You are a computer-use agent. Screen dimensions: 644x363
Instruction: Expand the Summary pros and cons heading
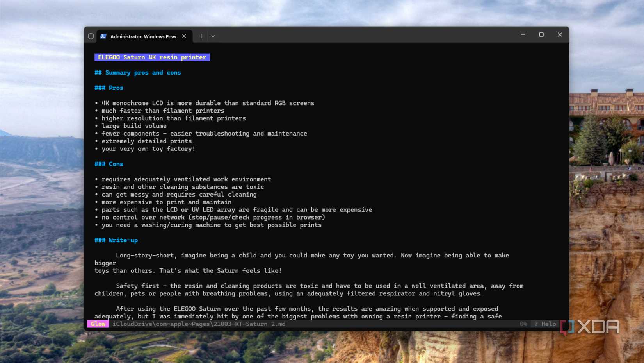coord(137,72)
